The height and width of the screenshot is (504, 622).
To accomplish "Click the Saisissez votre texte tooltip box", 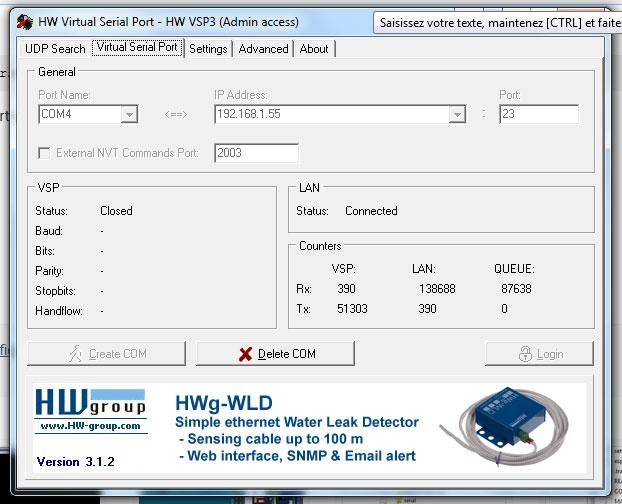I will click(x=497, y=23).
